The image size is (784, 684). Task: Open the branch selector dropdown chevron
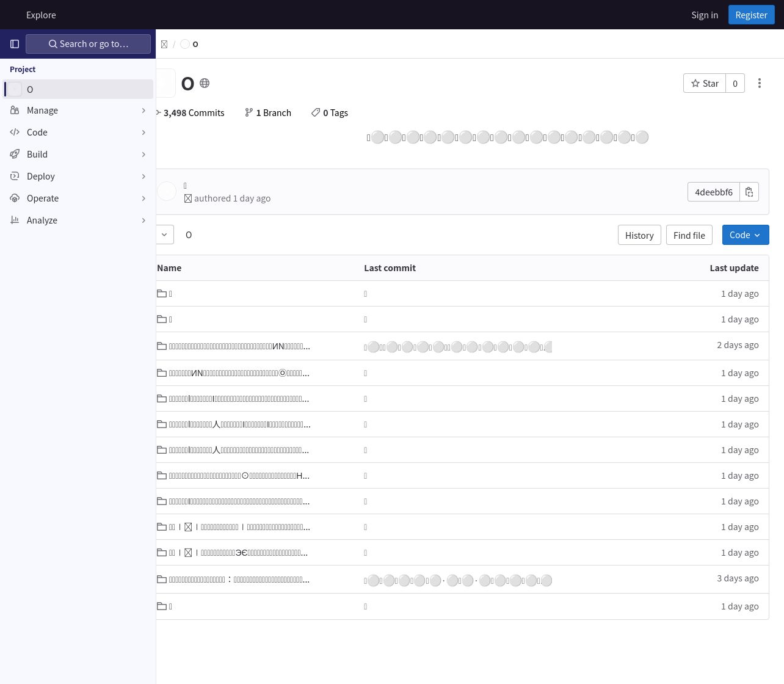click(x=164, y=235)
